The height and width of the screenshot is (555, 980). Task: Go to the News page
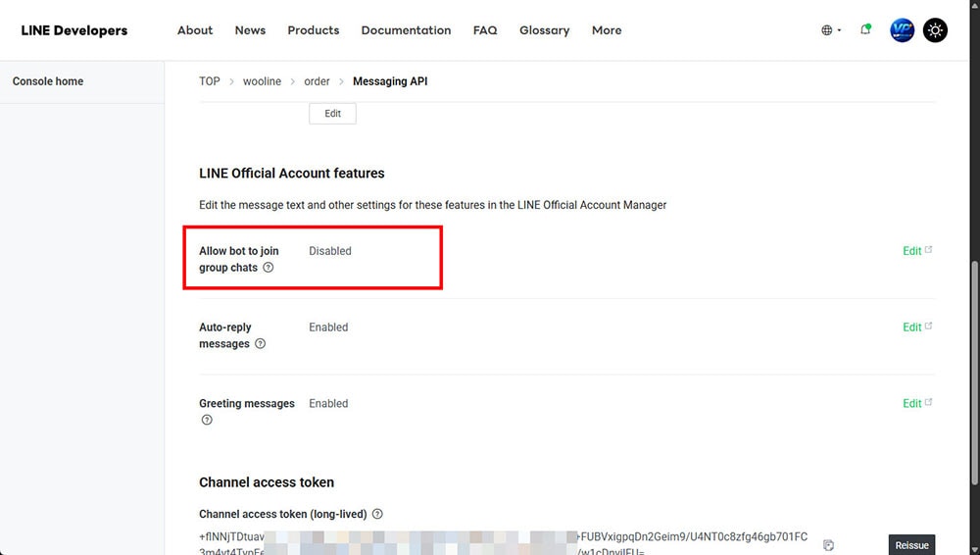point(250,30)
